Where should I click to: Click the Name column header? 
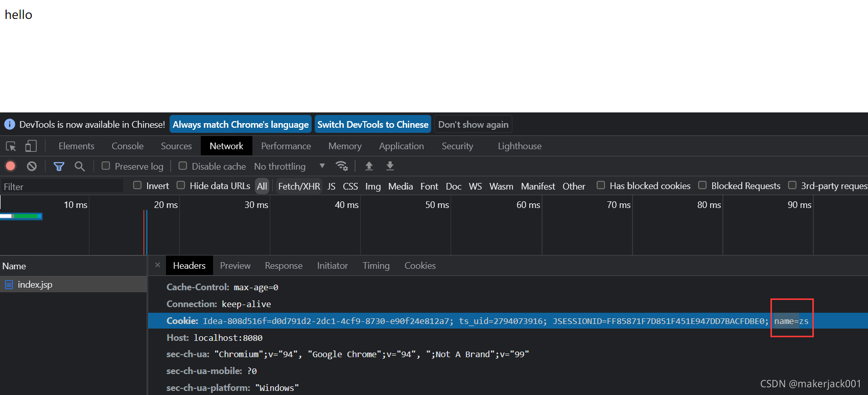[74, 266]
